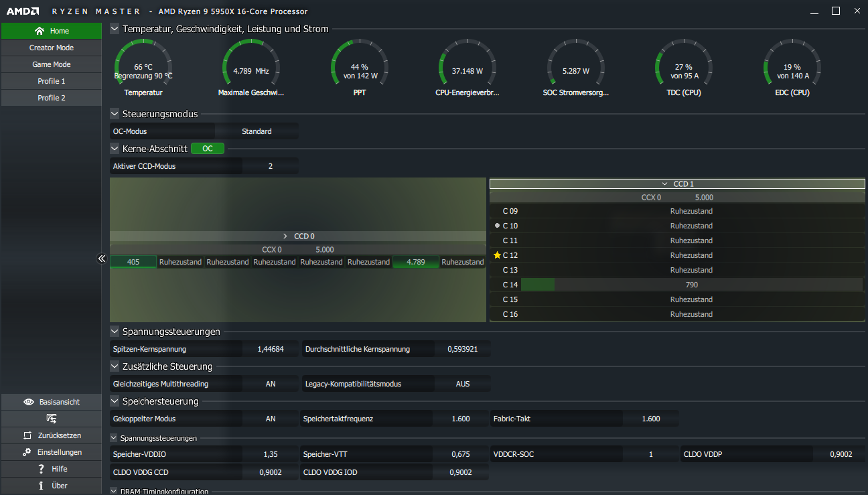
Task: Collapse Temperatur, Geschwindigkeit, Leistung und Strom section
Action: (115, 29)
